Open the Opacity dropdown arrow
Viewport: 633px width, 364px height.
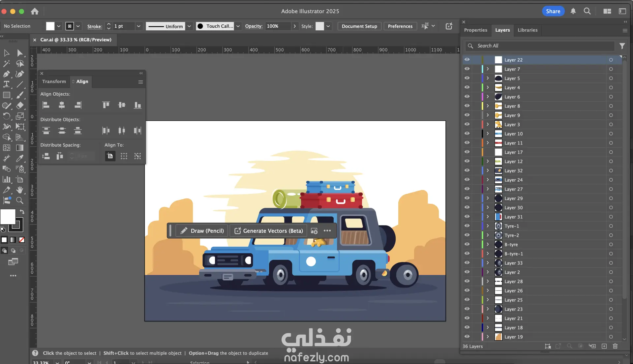pos(294,26)
